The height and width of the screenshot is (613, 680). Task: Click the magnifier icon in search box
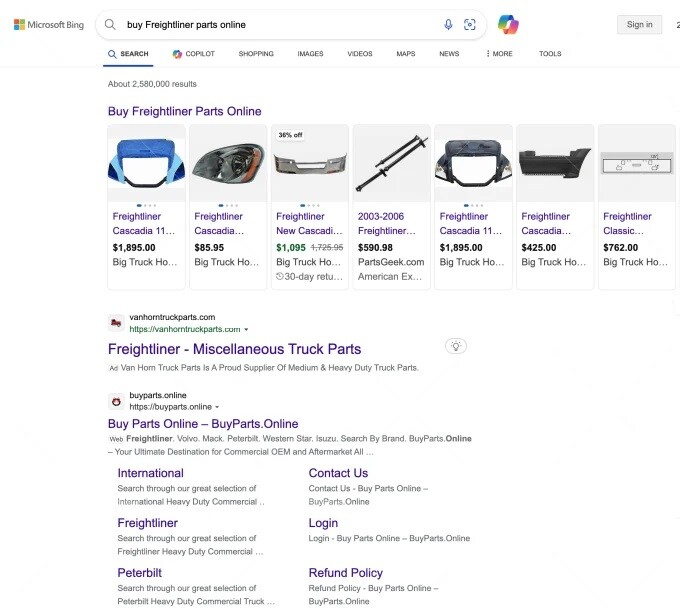pos(110,25)
